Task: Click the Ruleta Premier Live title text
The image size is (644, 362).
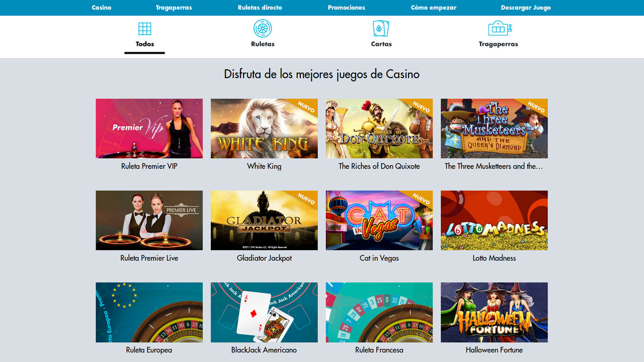Action: point(149,258)
